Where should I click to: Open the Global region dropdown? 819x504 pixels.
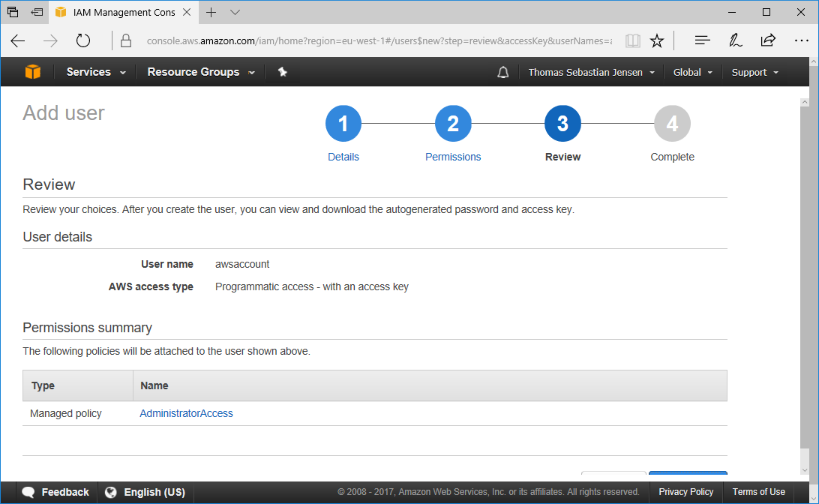click(692, 73)
